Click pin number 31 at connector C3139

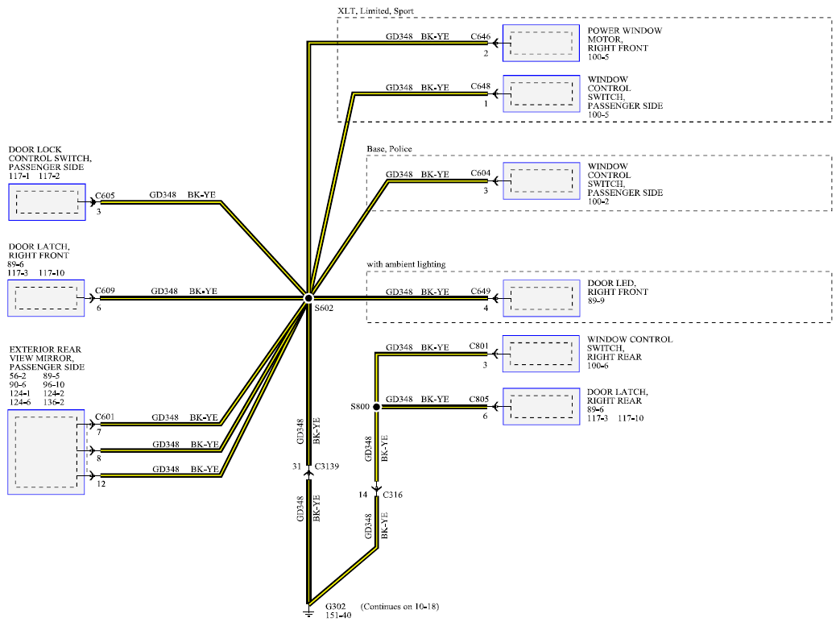pos(297,466)
